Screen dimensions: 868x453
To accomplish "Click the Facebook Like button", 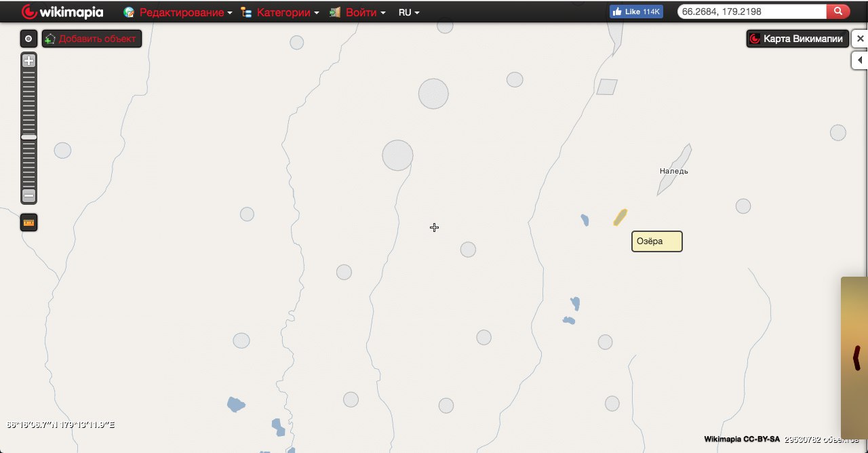I will 636,12.
